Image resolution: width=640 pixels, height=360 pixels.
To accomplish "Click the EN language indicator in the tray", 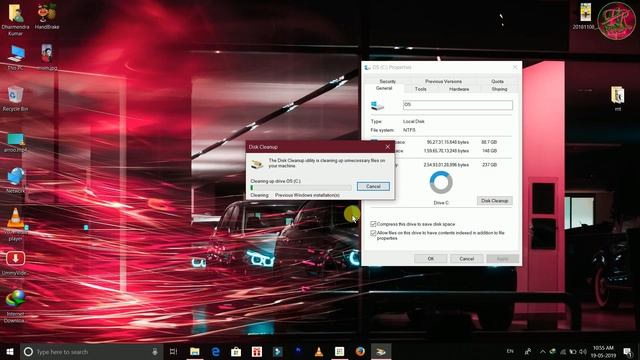I will pyautogui.click(x=510, y=351).
